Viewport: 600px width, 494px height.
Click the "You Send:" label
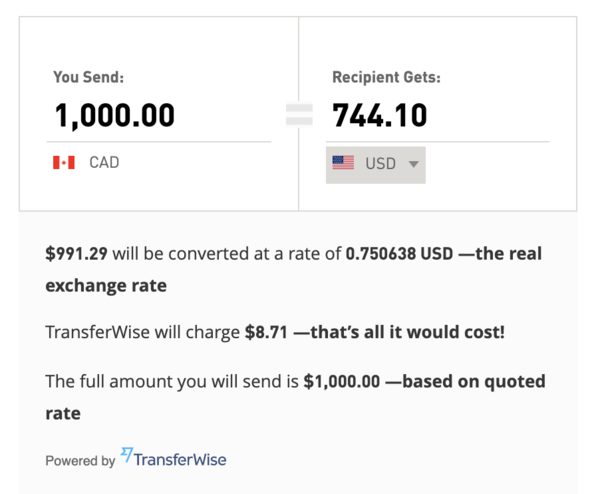(x=88, y=77)
